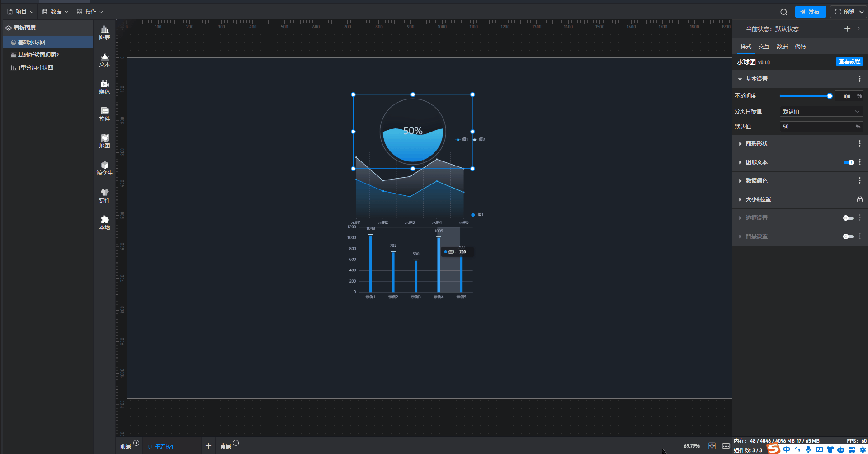Click the 查看教程 tutorial button

tap(849, 61)
